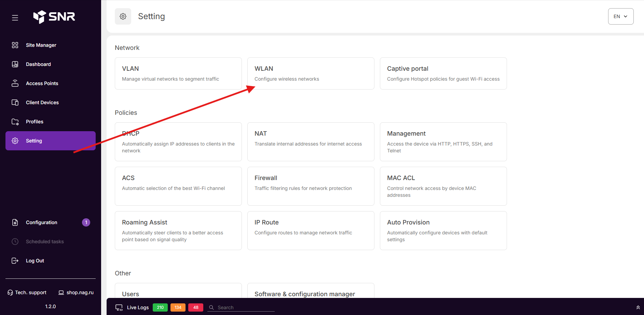The width and height of the screenshot is (644, 315).
Task: Click the SNR logo
Action: (54, 16)
